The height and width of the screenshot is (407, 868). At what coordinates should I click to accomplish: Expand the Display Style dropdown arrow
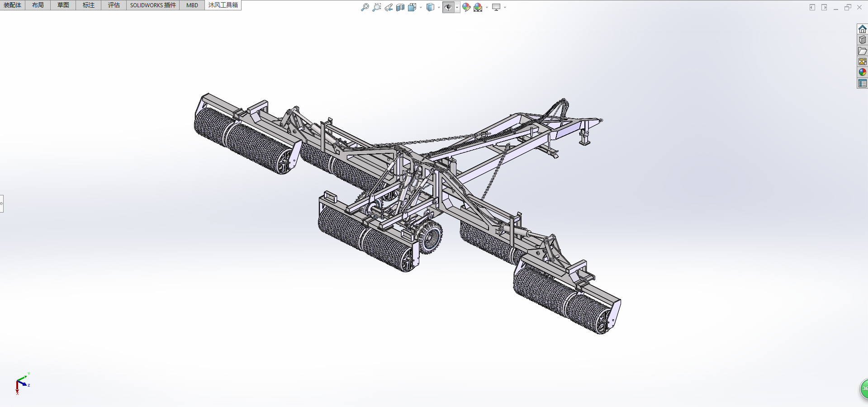tap(439, 7)
